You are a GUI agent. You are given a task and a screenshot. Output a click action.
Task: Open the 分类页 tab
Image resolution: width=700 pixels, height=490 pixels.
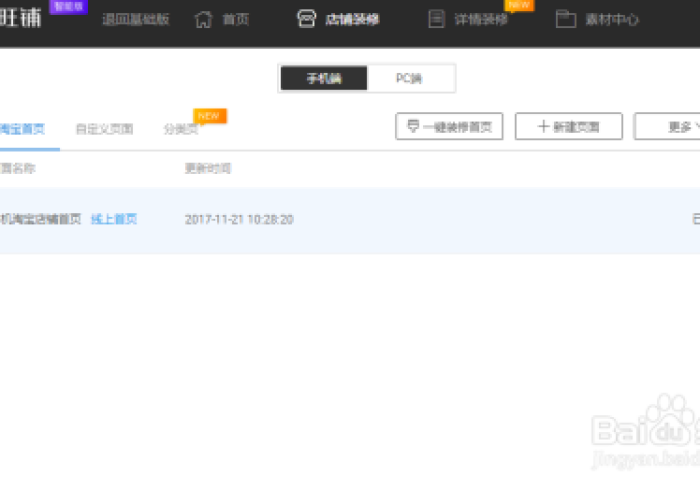[181, 129]
